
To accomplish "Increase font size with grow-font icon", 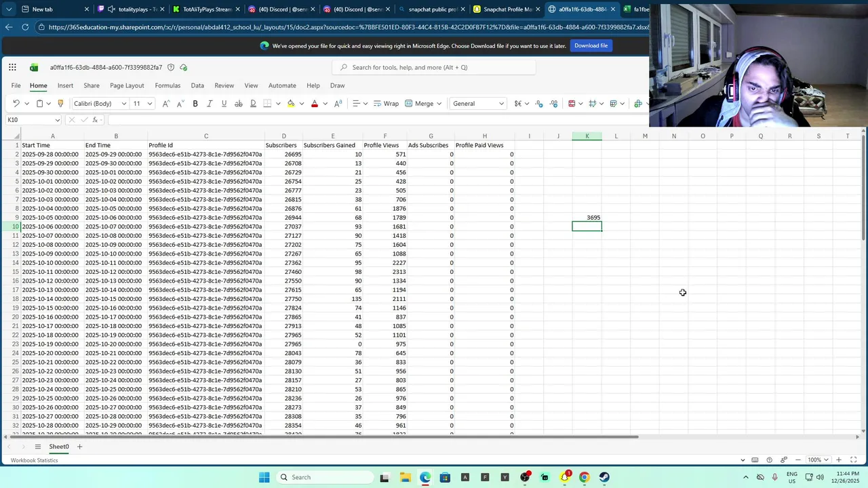I will (x=165, y=104).
